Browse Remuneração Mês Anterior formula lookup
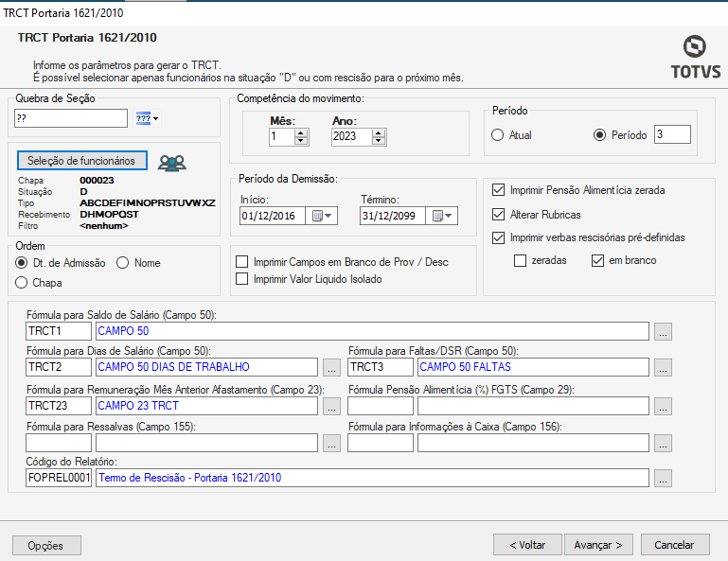Screen dimensions: 728x561 pos(331,407)
